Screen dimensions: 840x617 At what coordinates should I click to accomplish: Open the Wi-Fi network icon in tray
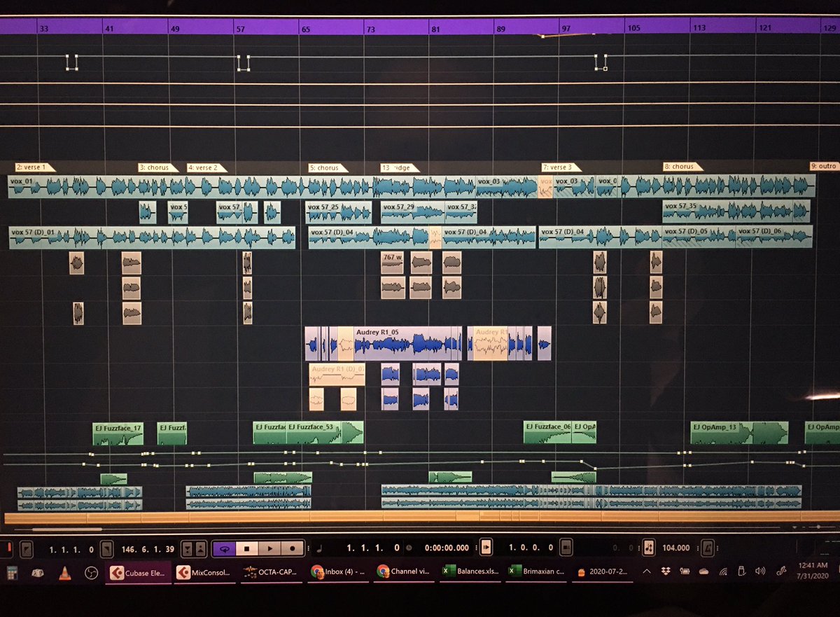(x=723, y=572)
